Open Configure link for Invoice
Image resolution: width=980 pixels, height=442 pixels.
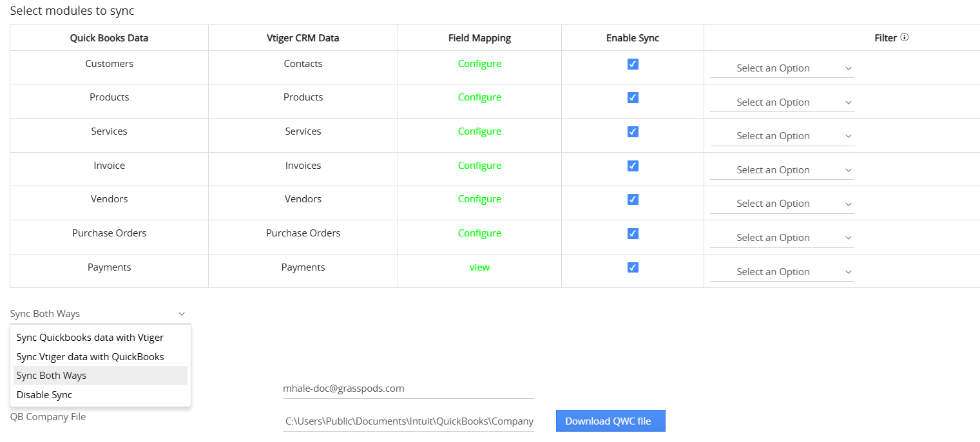(479, 166)
